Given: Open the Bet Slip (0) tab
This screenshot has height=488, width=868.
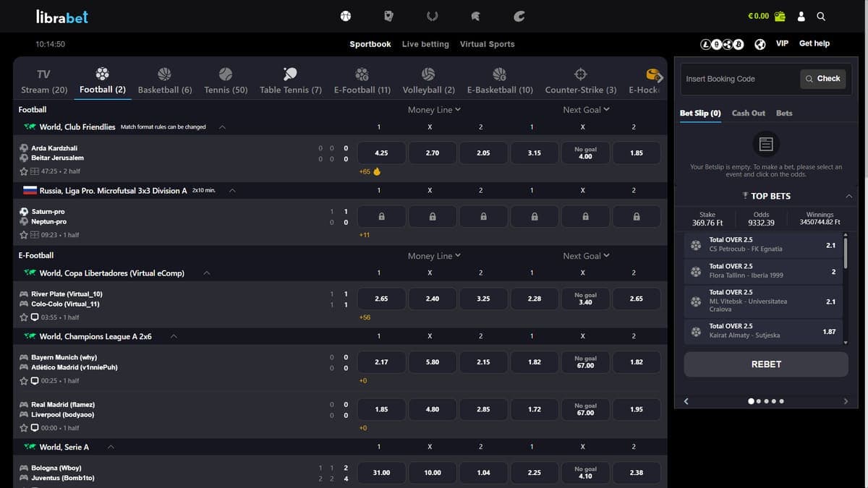Looking at the screenshot, I should [x=700, y=113].
